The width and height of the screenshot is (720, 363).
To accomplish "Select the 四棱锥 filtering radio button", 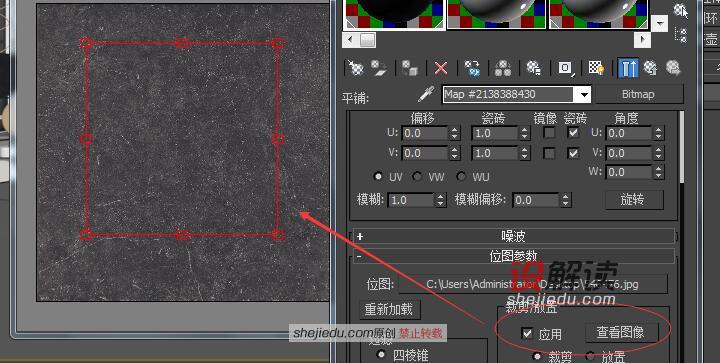I will (381, 355).
